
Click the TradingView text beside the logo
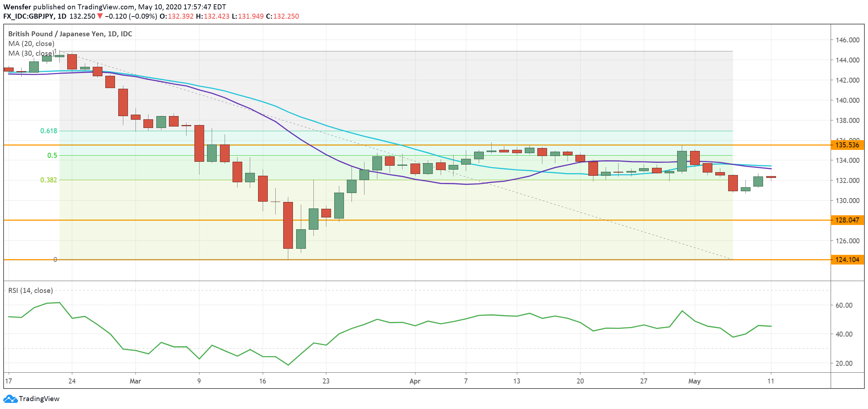pyautogui.click(x=39, y=399)
